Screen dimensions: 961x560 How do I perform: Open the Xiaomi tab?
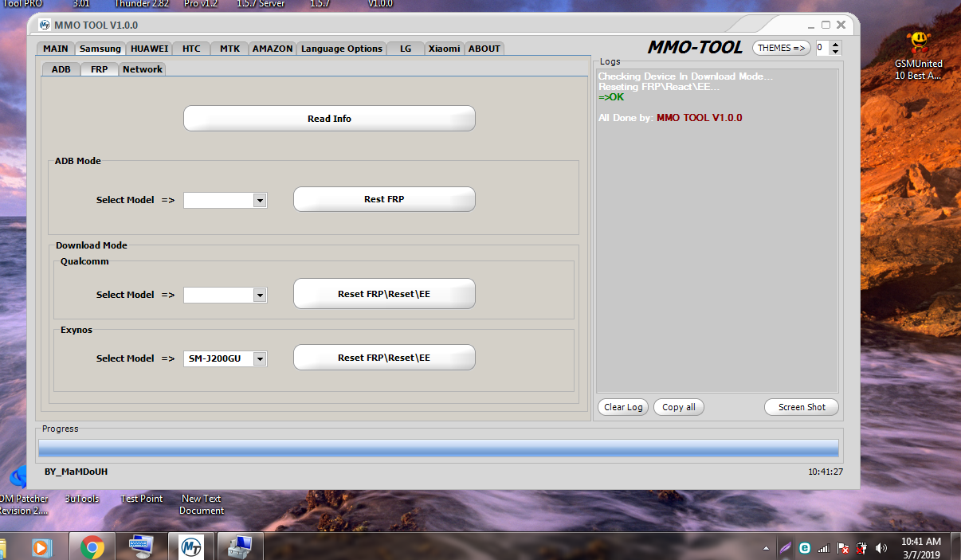[x=444, y=49]
